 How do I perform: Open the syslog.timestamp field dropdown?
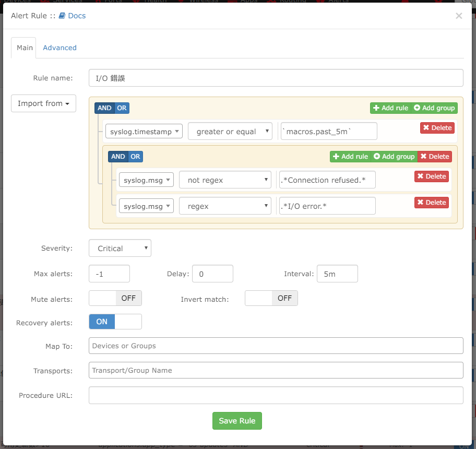pyautogui.click(x=144, y=132)
